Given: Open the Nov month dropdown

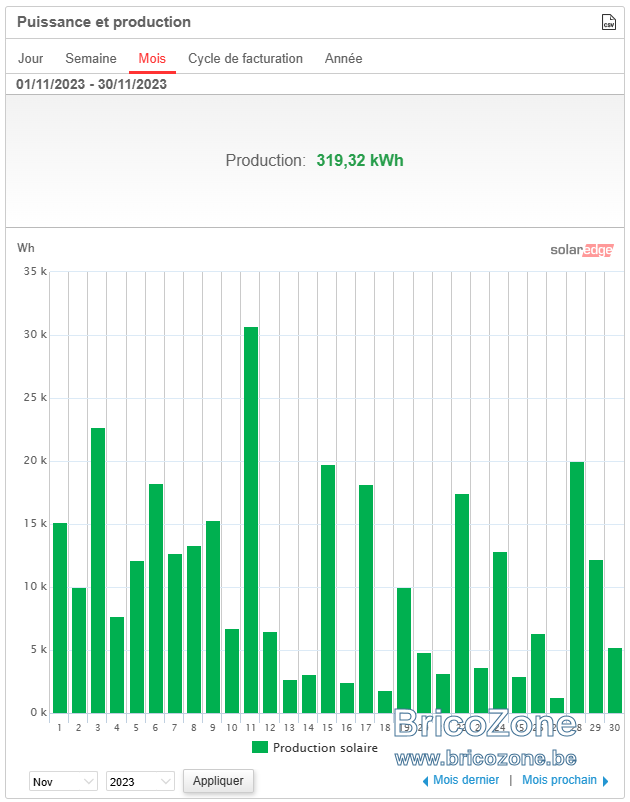Looking at the screenshot, I should point(63,782).
